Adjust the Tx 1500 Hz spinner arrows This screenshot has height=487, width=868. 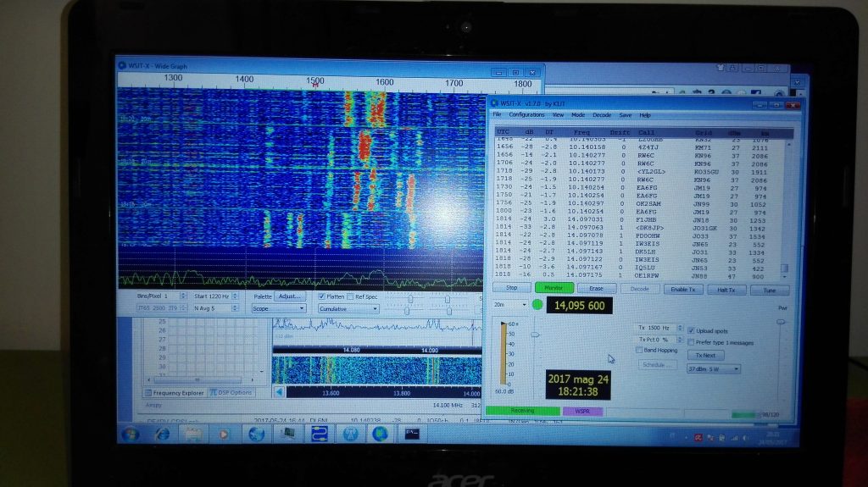tap(680, 328)
